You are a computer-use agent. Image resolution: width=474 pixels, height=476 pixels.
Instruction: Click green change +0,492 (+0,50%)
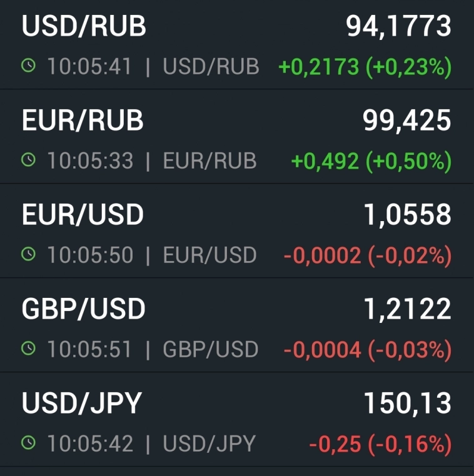pyautogui.click(x=371, y=161)
